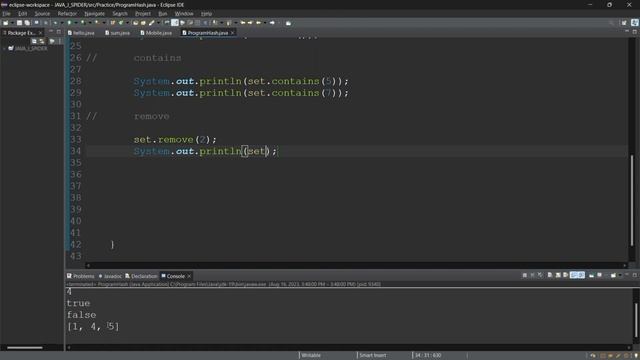Open the Edit menu

click(22, 13)
